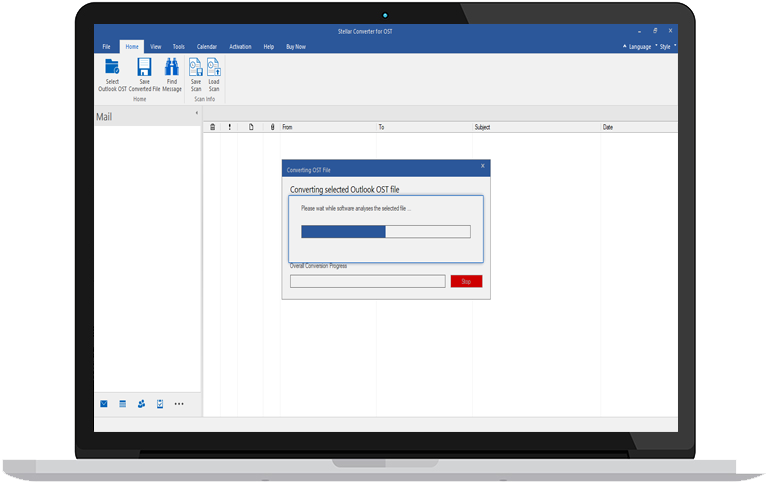This screenshot has height=488, width=772.
Task: Open the Calendar ribbon tab
Action: point(207,47)
